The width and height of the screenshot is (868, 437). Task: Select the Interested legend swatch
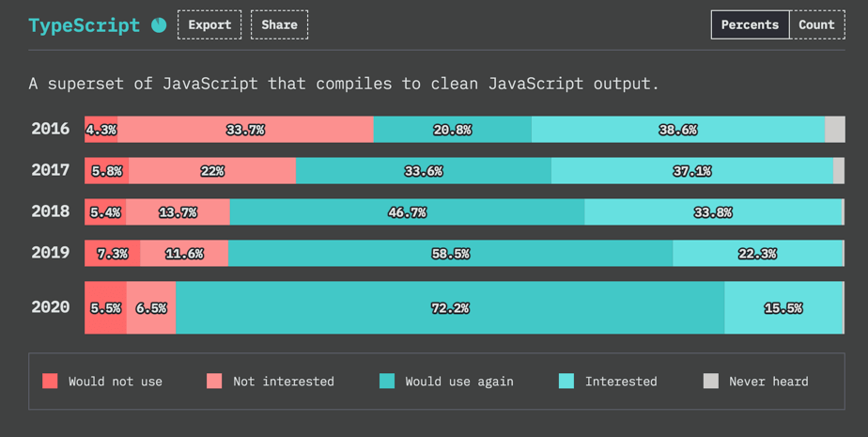[566, 381]
